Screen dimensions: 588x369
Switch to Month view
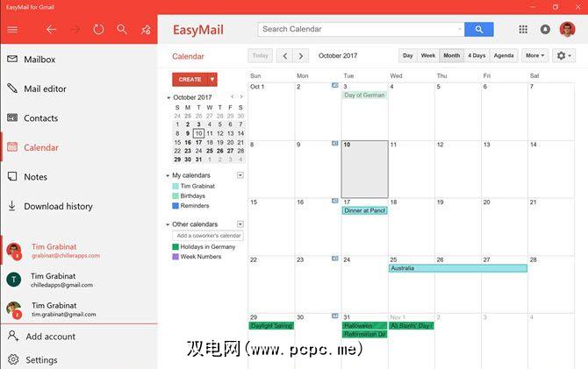tap(451, 55)
